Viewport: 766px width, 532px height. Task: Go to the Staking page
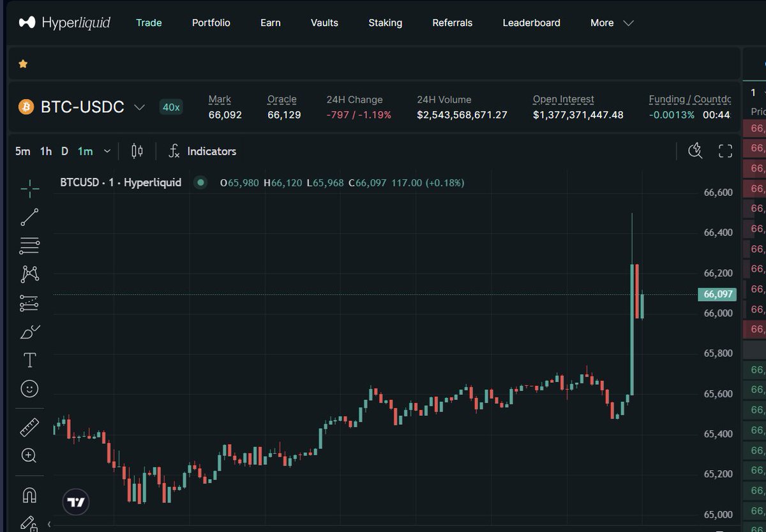pyautogui.click(x=386, y=22)
